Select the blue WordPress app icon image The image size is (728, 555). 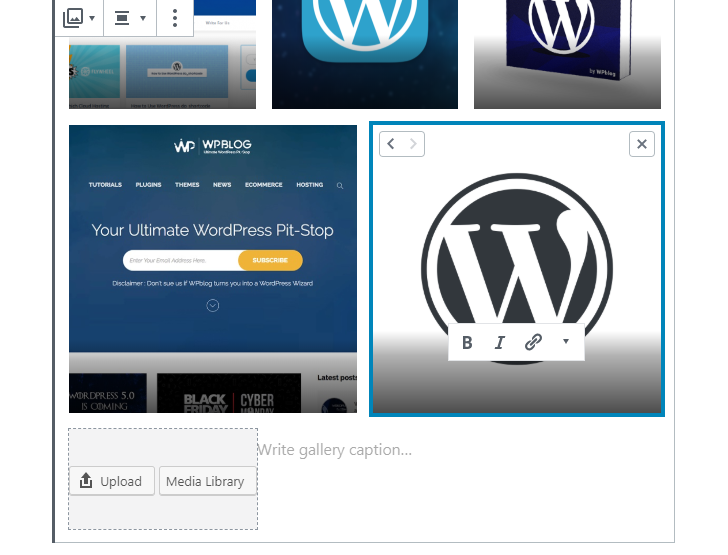coord(365,54)
